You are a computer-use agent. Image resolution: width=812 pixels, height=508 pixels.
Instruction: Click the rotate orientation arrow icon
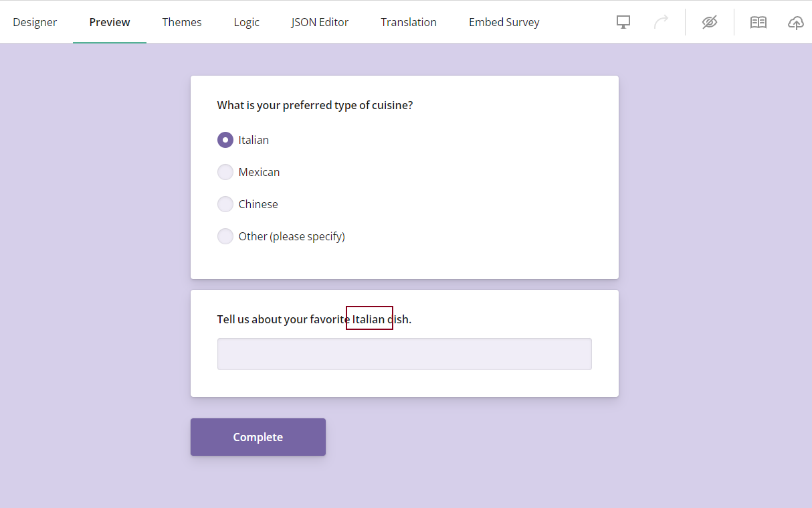point(662,21)
